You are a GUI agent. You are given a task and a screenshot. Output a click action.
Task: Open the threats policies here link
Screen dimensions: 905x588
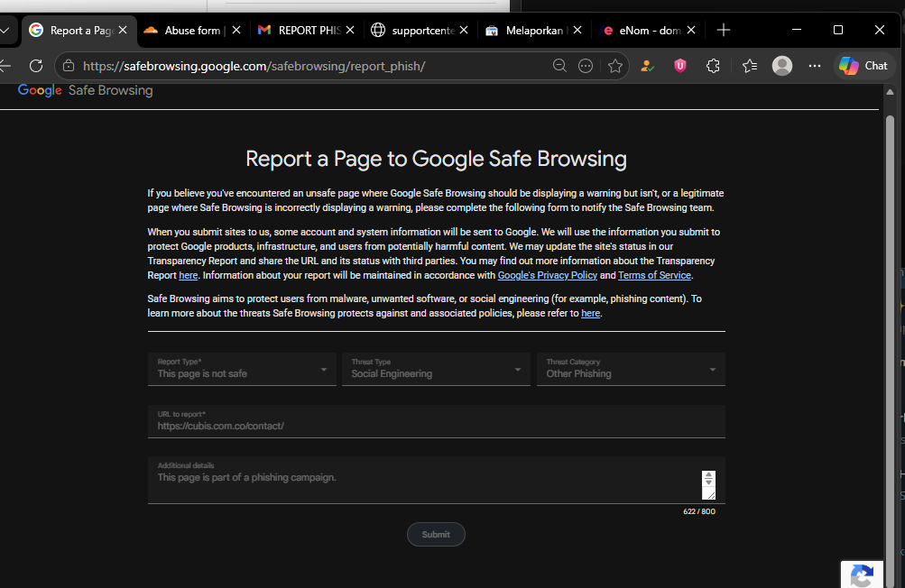click(x=590, y=313)
